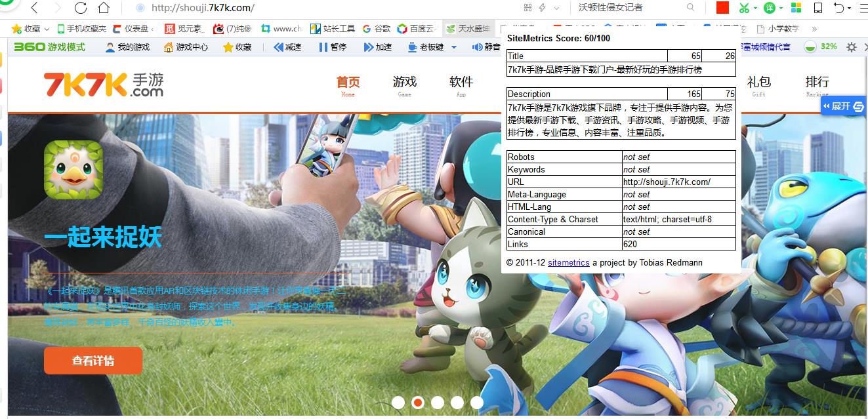Go back with the browser back arrow
The image size is (868, 419).
[35, 8]
